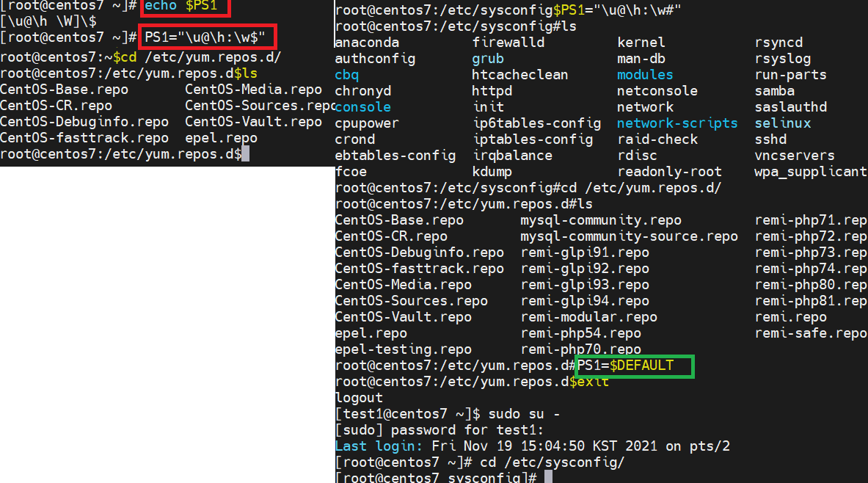
Task: Click the 'selinux' entry
Action: tap(782, 123)
